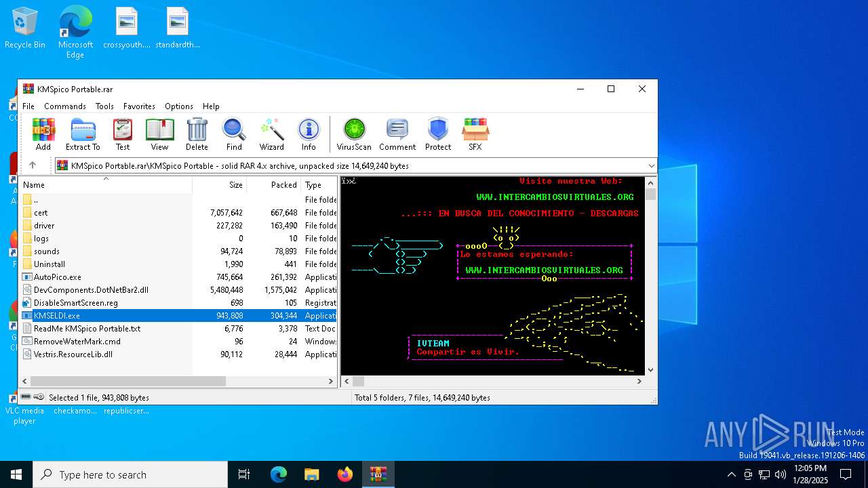Select ReadMe KMSpico Portable.txt file
Image resolution: width=868 pixels, height=488 pixels.
pyautogui.click(x=178, y=329)
